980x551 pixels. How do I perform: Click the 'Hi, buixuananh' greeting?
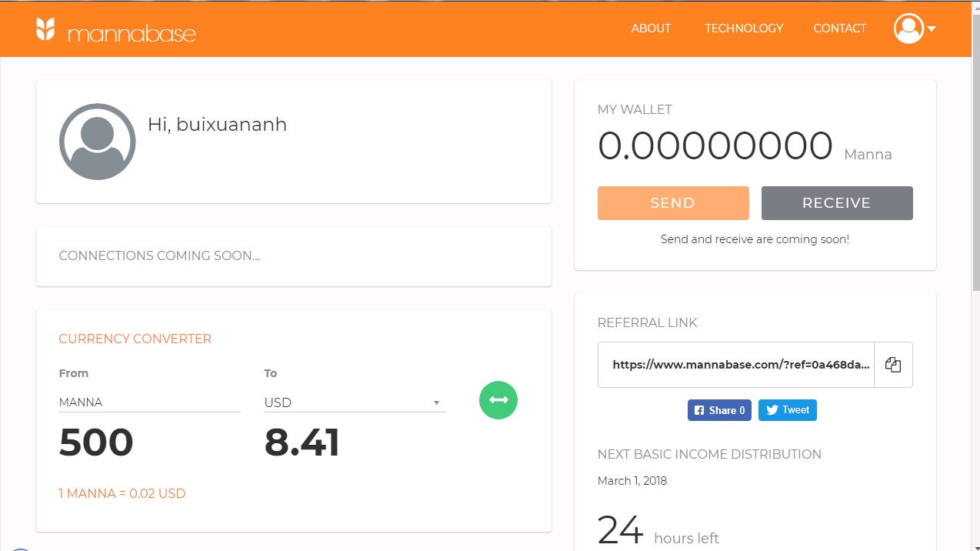tap(217, 125)
